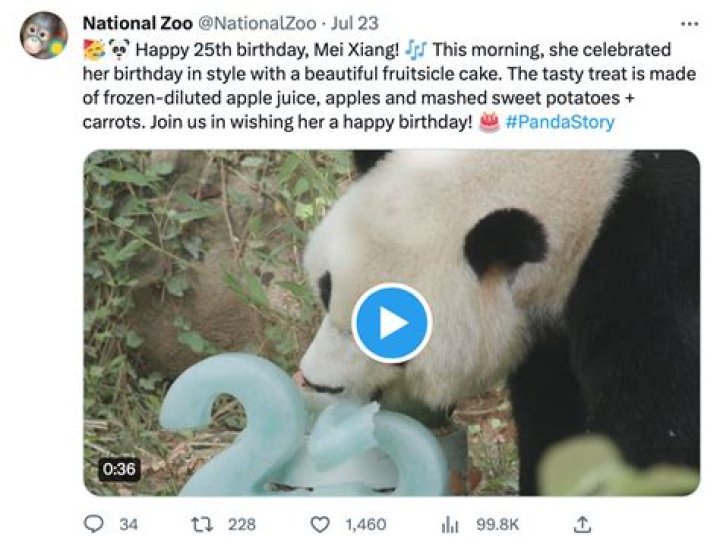The width and height of the screenshot is (720, 545).
Task: Click the birthday cake emoji in the tweet
Action: pos(489,123)
